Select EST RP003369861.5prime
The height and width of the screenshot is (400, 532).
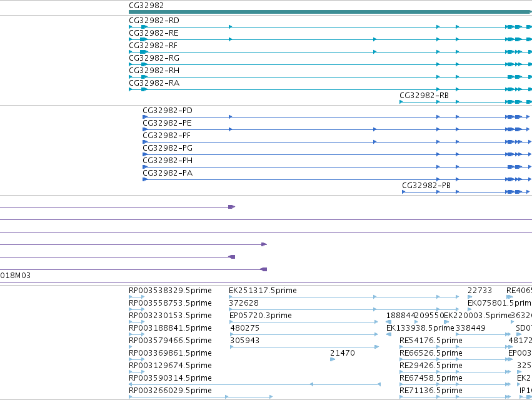click(x=170, y=353)
